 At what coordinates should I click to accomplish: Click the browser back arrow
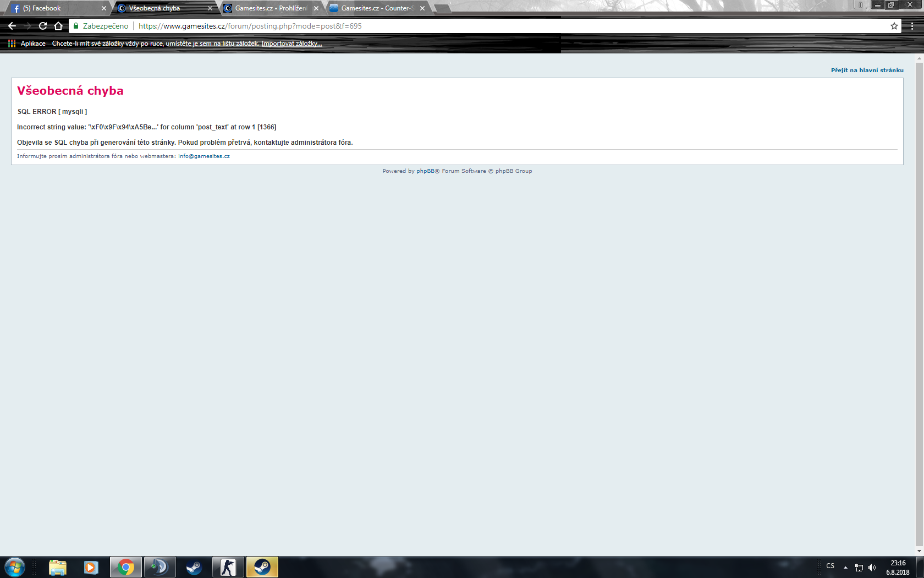click(12, 26)
